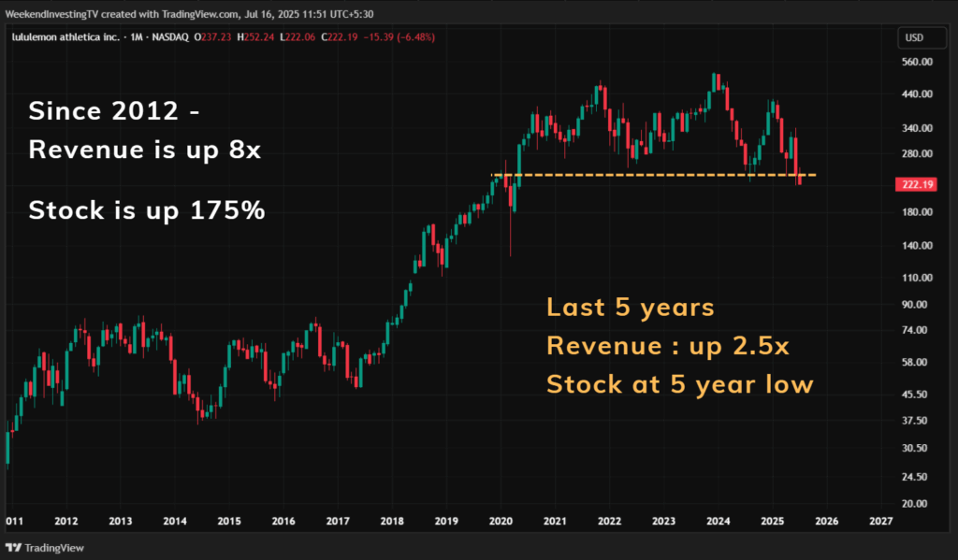
Task: Click the 2027 label on time axis
Action: tap(881, 521)
